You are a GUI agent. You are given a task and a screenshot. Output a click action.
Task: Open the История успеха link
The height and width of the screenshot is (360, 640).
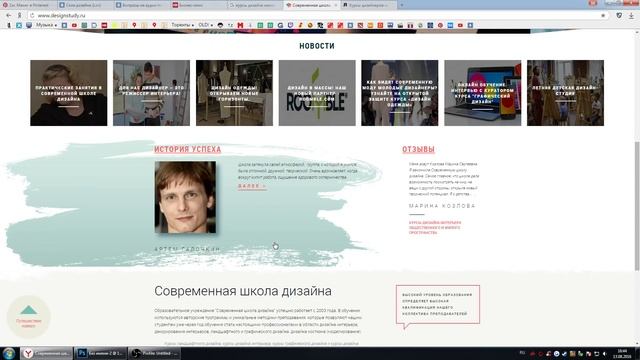(187, 149)
